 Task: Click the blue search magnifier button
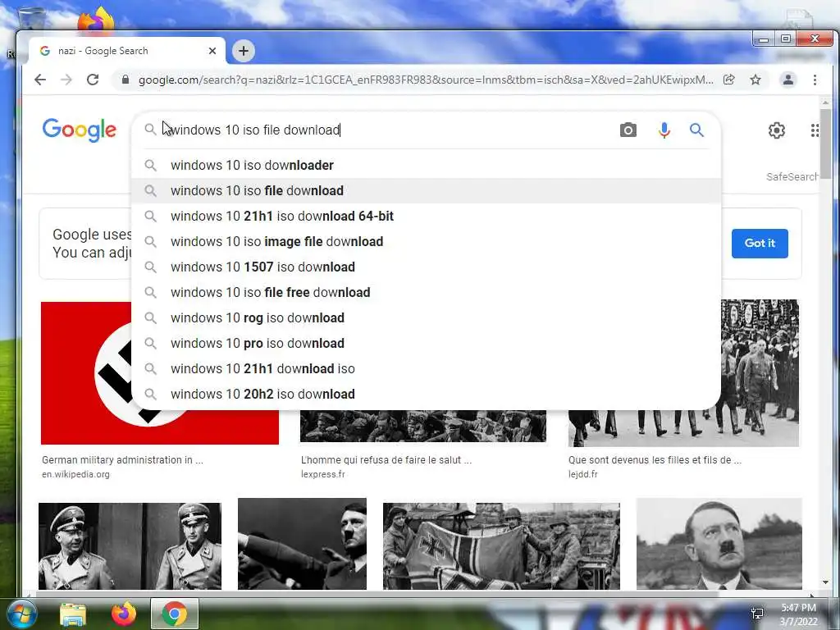point(696,130)
